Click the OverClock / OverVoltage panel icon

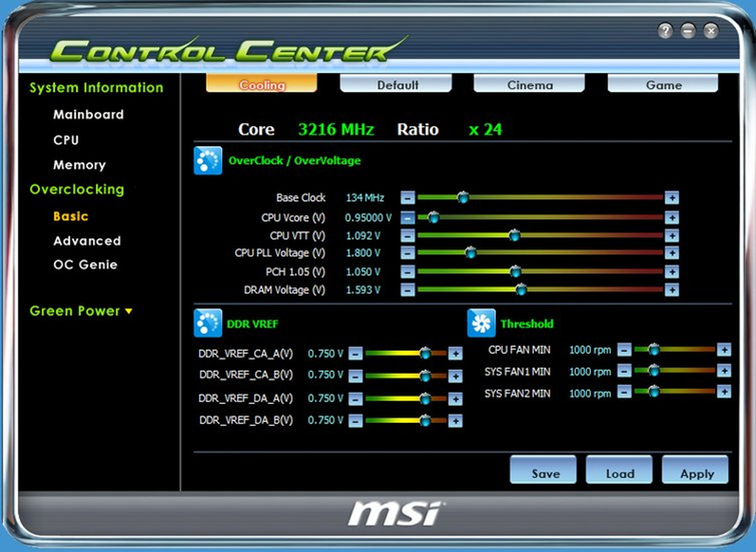207,160
